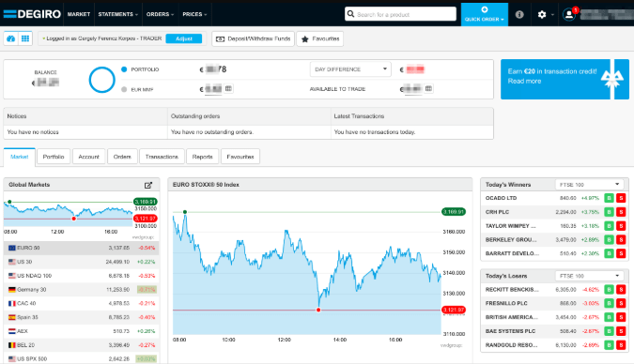Viewport: 634px width, 364px height.
Task: Click the DEGIRO logo
Action: [x=32, y=14]
